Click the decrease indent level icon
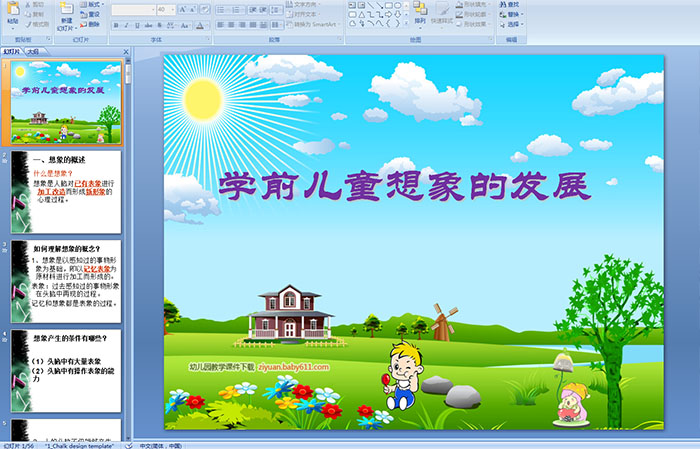Viewport: 700px width, 449px height. coord(253,10)
